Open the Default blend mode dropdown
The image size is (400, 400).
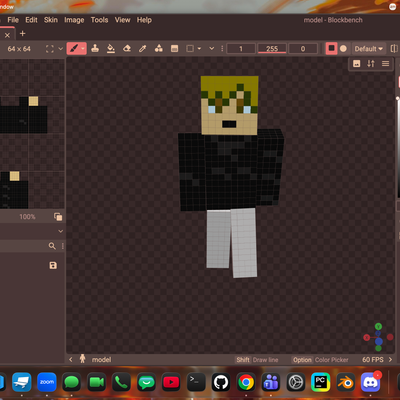[x=369, y=49]
